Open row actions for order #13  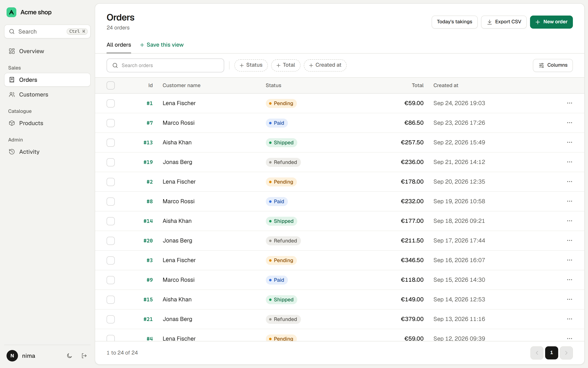tap(570, 142)
